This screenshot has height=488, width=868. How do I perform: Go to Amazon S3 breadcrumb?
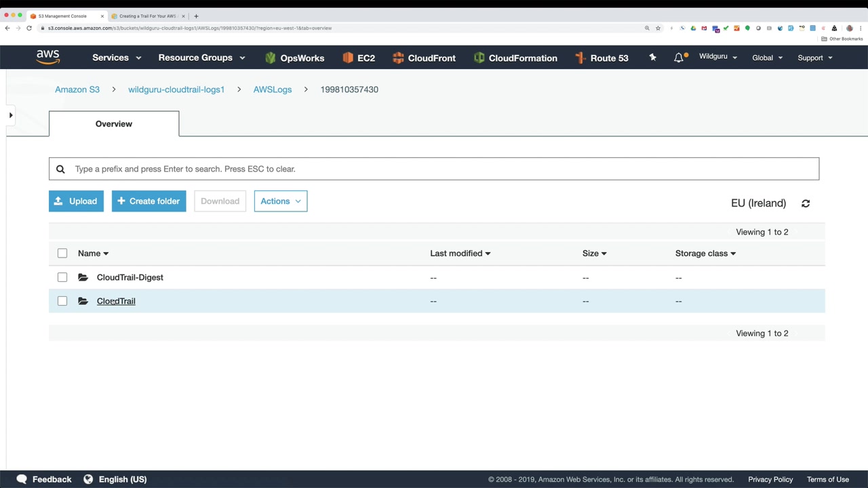77,89
